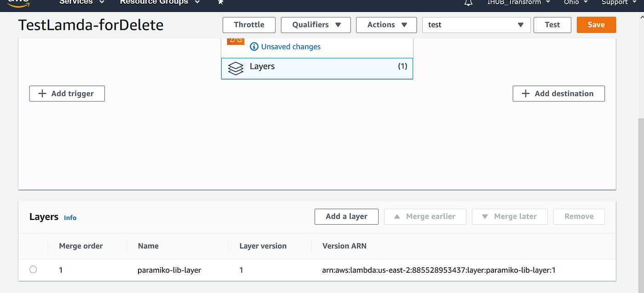
Task: Open the Qualifiers dropdown
Action: pyautogui.click(x=316, y=25)
